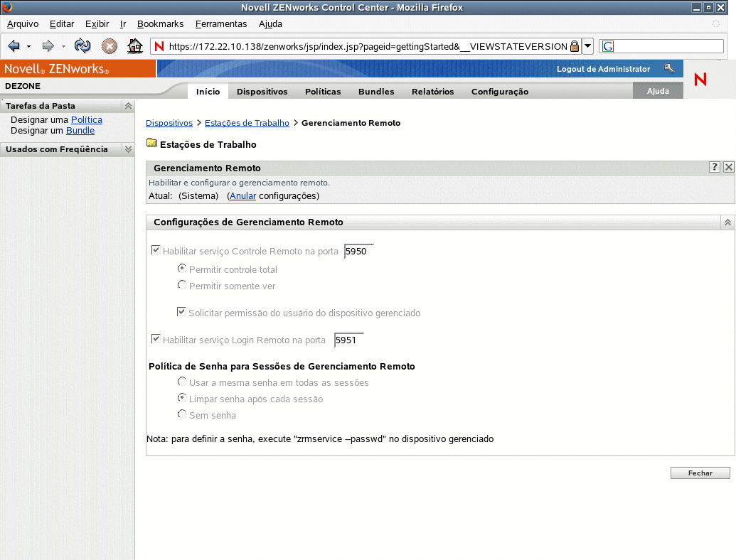
Task: Expand the Usados com Freqüência panel
Action: coord(128,149)
